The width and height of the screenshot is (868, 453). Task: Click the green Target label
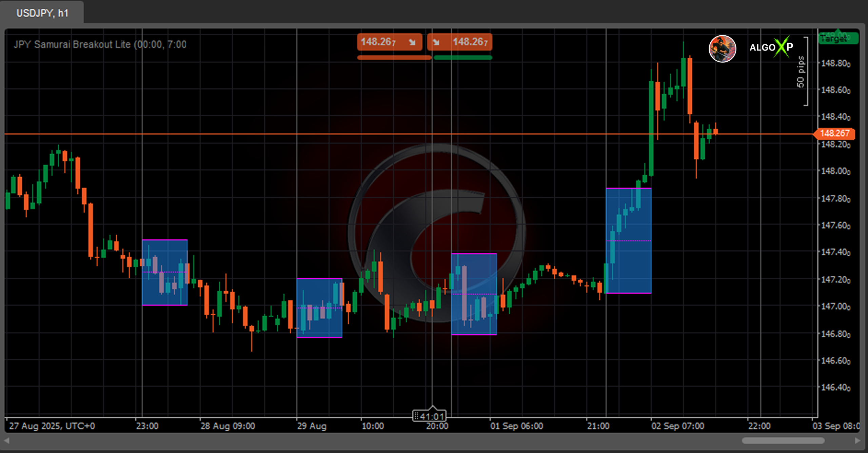click(837, 38)
